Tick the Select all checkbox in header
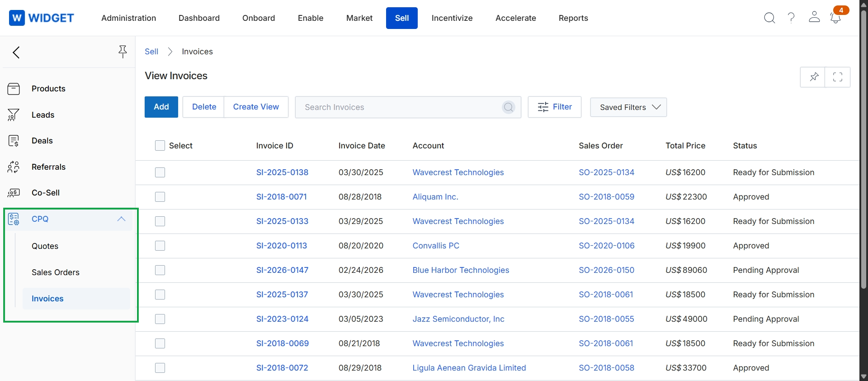868x381 pixels. (160, 146)
